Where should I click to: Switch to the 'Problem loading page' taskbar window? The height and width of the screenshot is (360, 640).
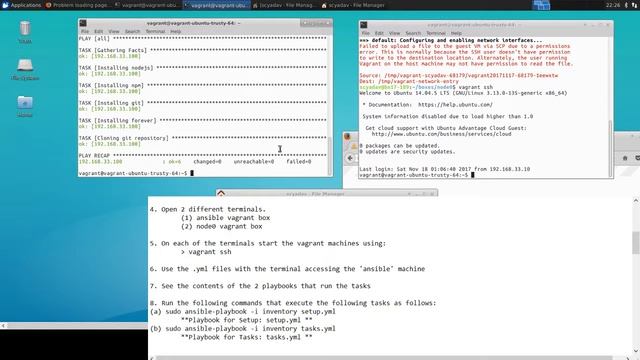click(77, 5)
